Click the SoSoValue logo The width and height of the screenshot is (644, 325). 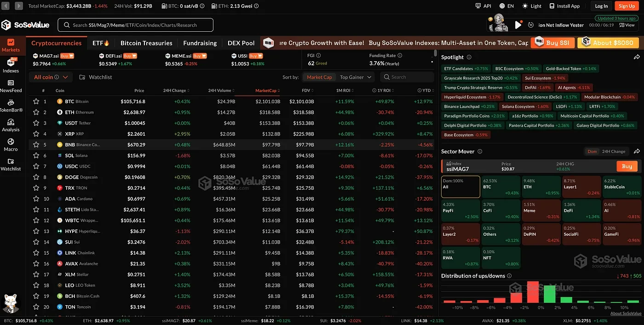point(27,25)
